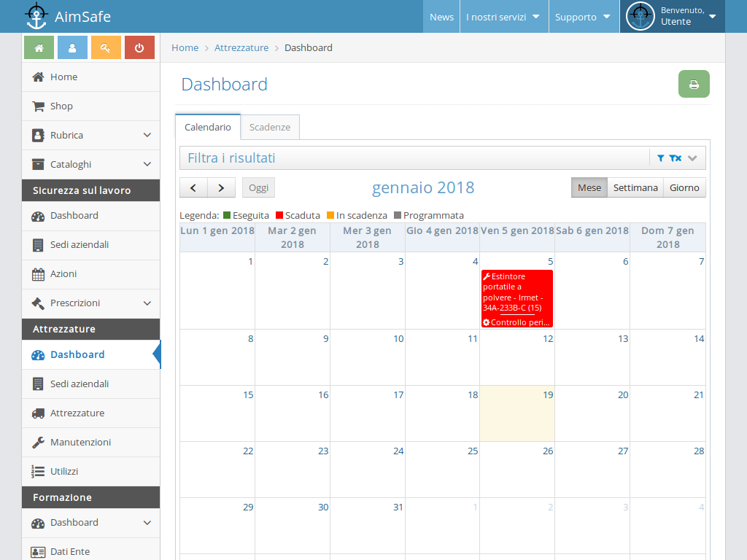Click the Oggi button

pos(259,187)
